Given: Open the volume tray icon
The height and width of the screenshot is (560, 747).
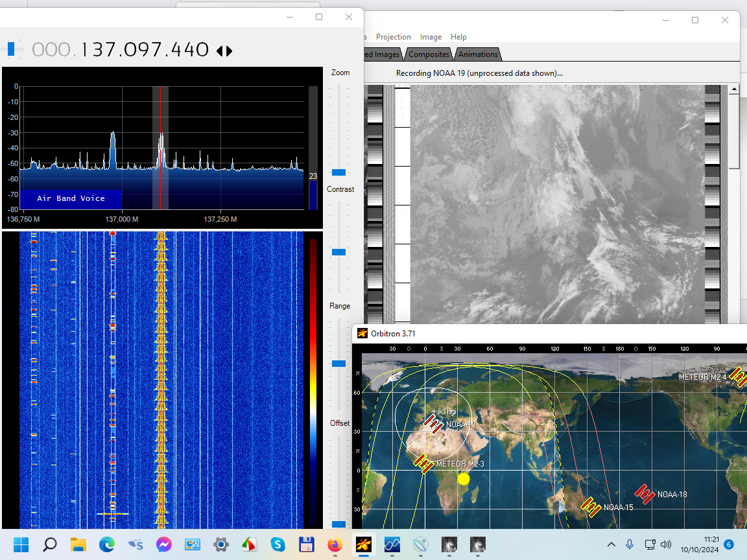Looking at the screenshot, I should click(x=666, y=544).
